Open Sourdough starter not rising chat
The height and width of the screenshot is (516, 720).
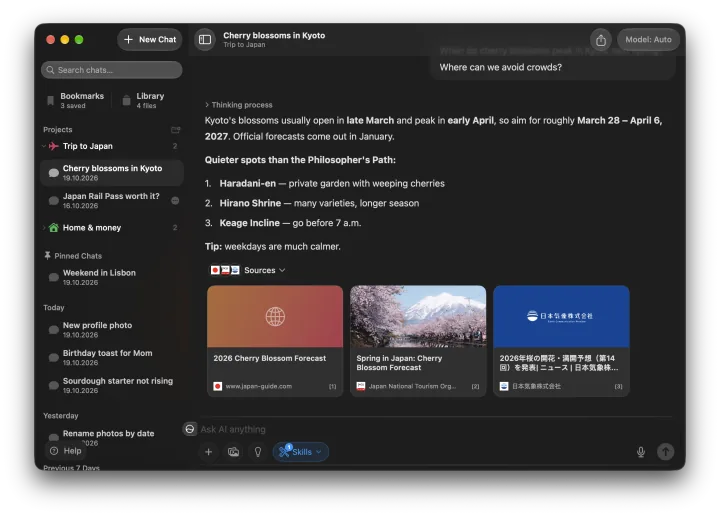pos(112,385)
